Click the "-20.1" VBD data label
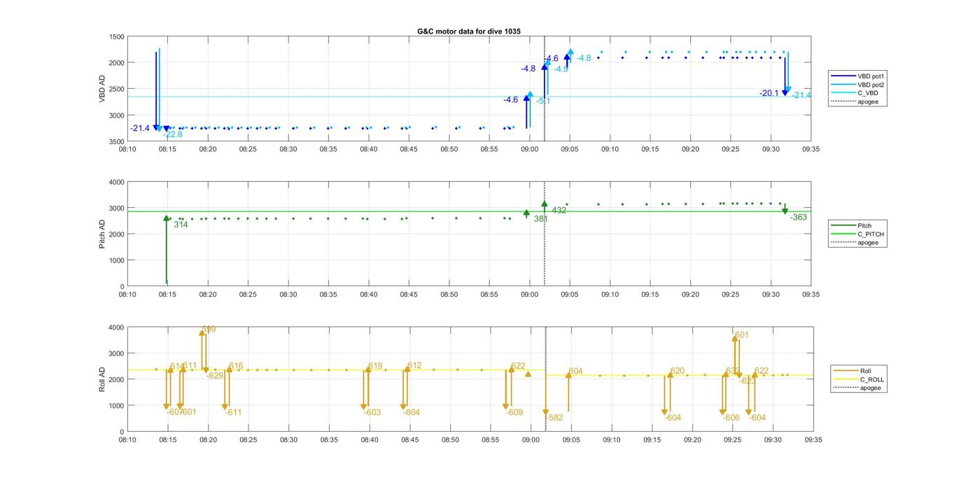This screenshot has width=980, height=485. [x=769, y=93]
